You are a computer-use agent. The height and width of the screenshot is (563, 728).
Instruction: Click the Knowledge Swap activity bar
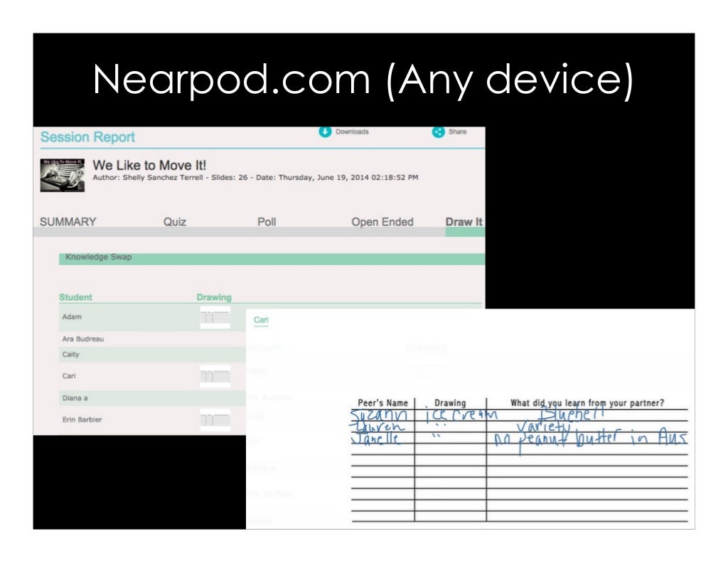point(272,259)
